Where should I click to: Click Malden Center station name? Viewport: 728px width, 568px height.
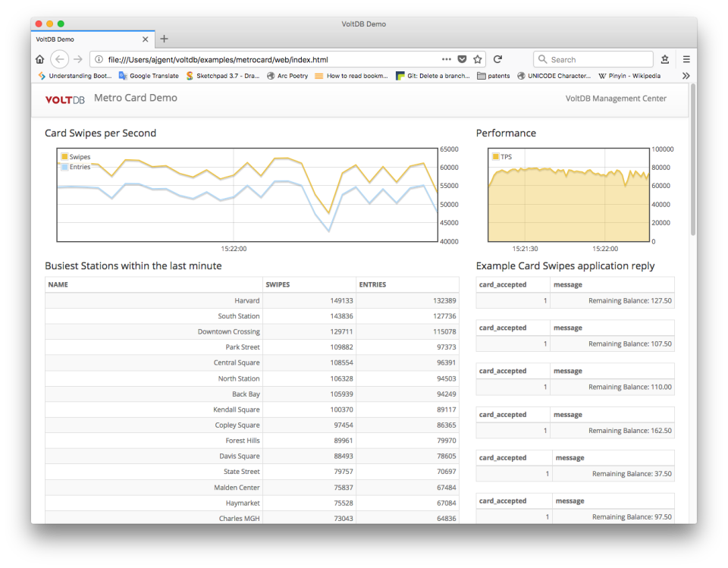tap(237, 487)
